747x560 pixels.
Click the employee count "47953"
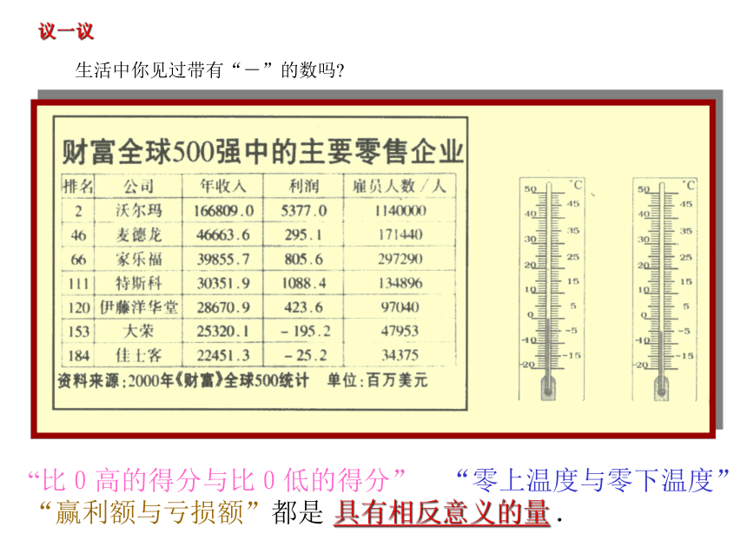coord(400,331)
